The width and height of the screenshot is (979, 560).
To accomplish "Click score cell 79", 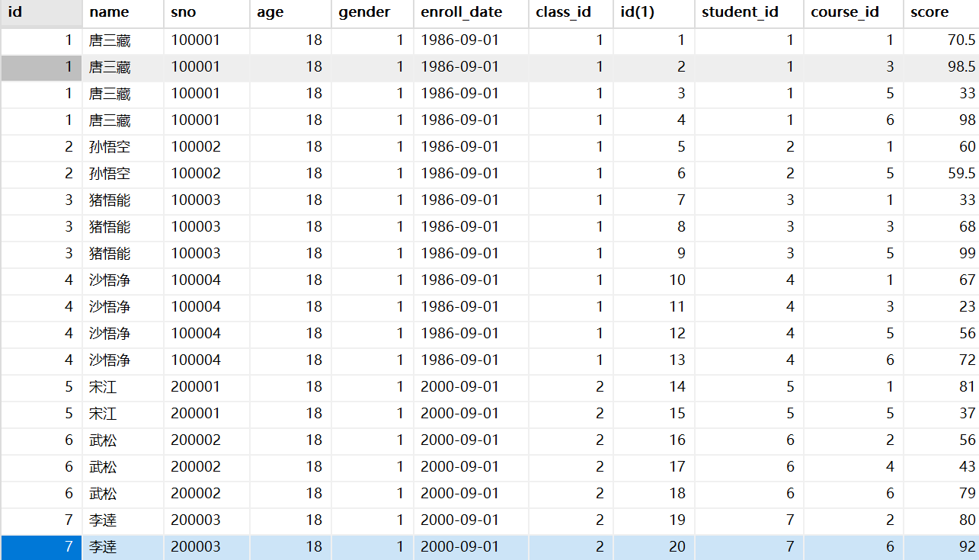I will pyautogui.click(x=941, y=494).
